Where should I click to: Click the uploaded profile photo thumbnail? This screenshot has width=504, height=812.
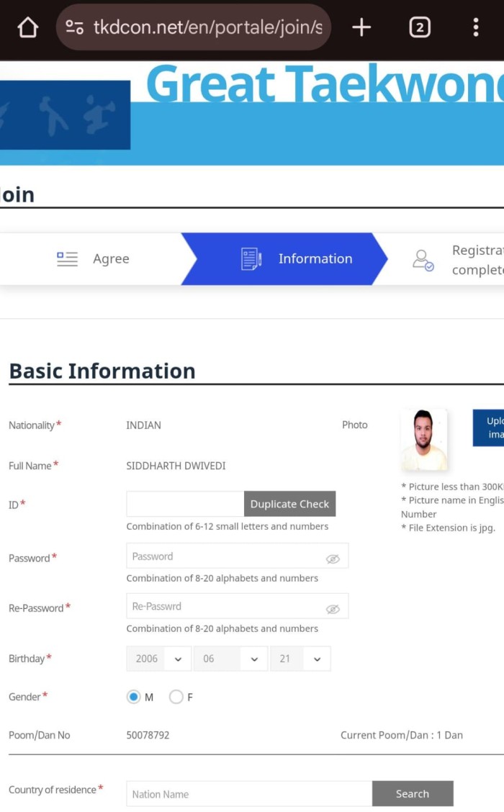pos(424,440)
